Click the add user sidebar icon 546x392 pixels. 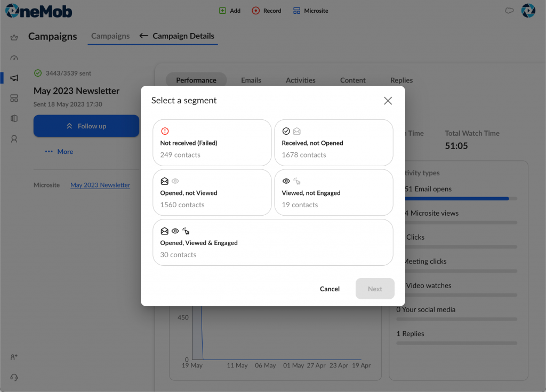pyautogui.click(x=14, y=357)
